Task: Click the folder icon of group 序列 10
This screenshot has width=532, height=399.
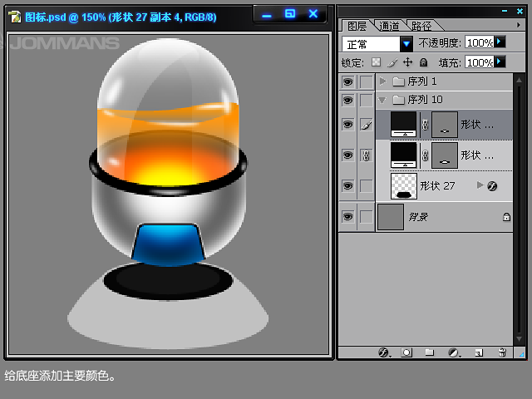Action: coord(398,100)
